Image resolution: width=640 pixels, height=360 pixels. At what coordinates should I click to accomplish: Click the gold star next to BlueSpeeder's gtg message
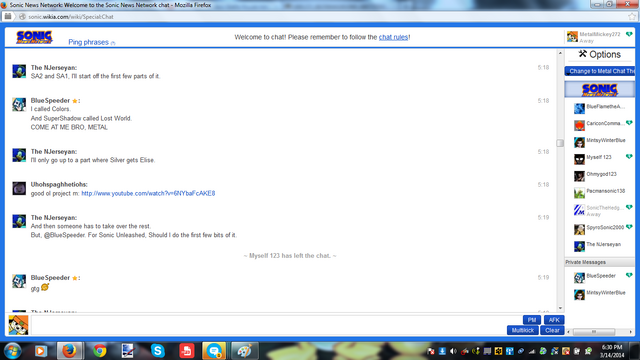(x=75, y=278)
